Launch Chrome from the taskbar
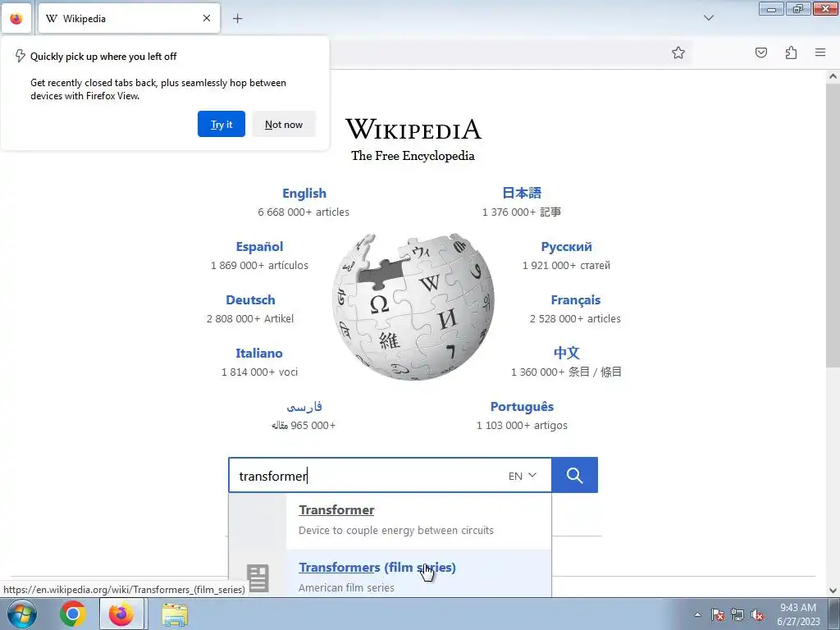Screen dimensions: 840x630 73,614
